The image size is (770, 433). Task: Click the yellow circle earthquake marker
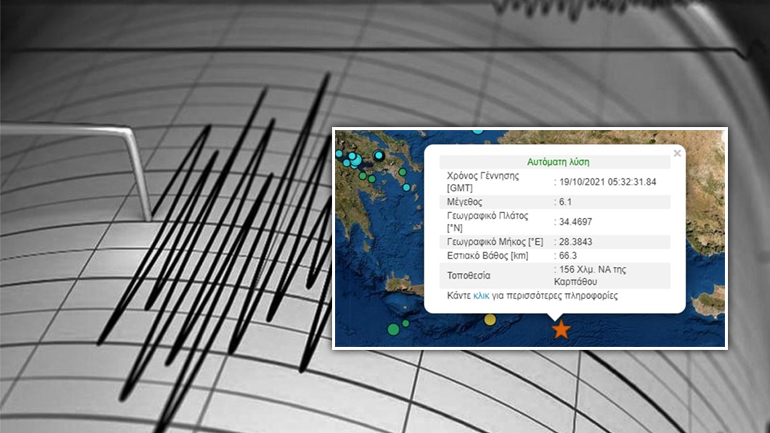[490, 320]
